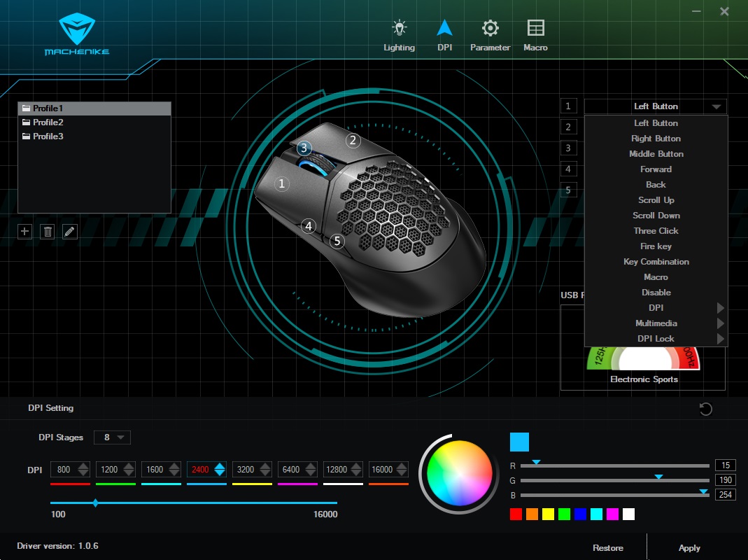Choose Middle Button from the dropdown list
Image resolution: width=748 pixels, height=560 pixels.
click(656, 154)
